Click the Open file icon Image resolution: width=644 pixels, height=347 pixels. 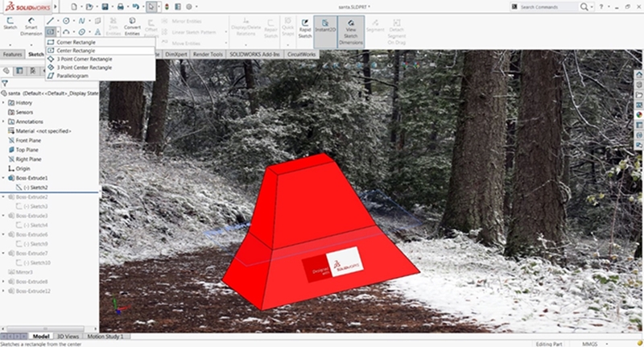(89, 6)
